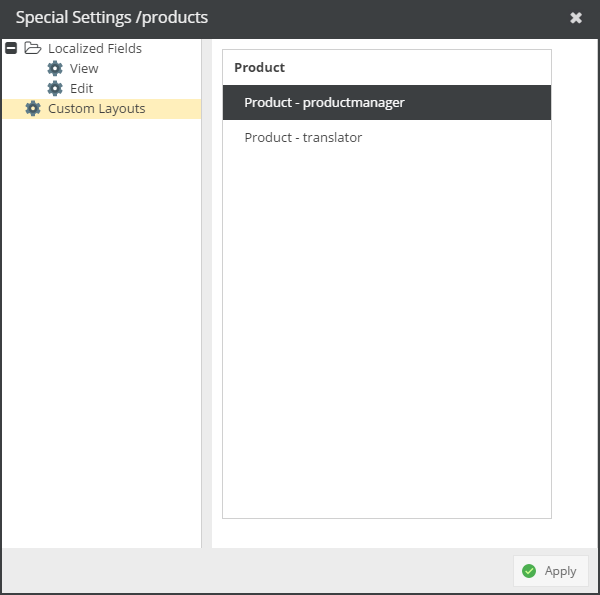
Task: Click the open folder icon for Localized Fields
Action: pos(32,48)
